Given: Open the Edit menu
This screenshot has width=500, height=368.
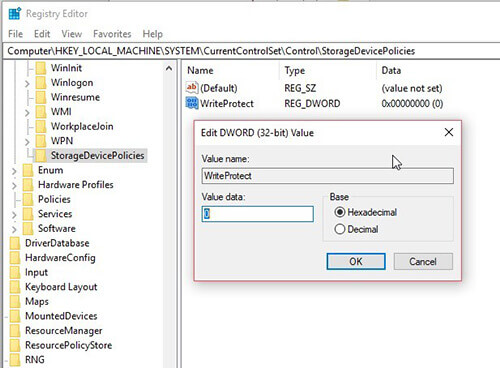Looking at the screenshot, I should pos(42,34).
